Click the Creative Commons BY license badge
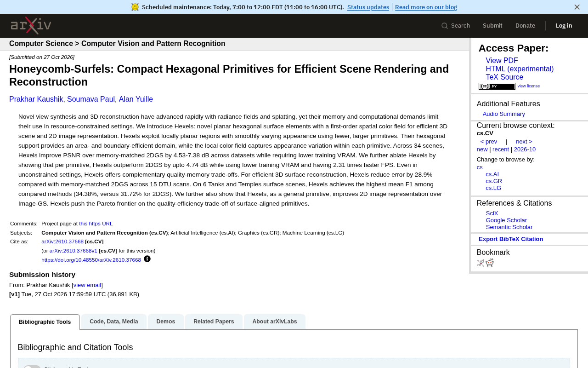 tap(497, 86)
